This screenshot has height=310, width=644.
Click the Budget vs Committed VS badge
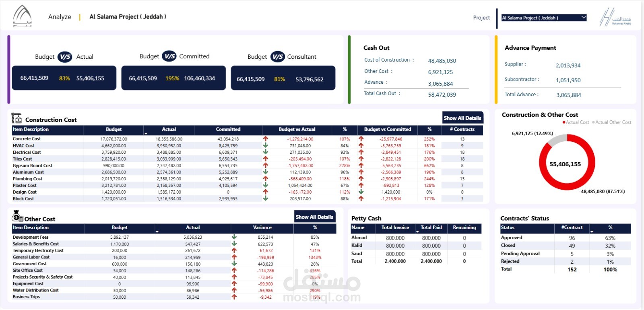(169, 56)
